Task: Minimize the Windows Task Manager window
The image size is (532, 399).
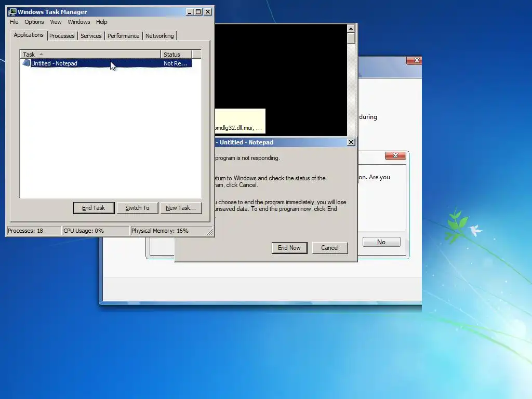Action: [x=190, y=12]
